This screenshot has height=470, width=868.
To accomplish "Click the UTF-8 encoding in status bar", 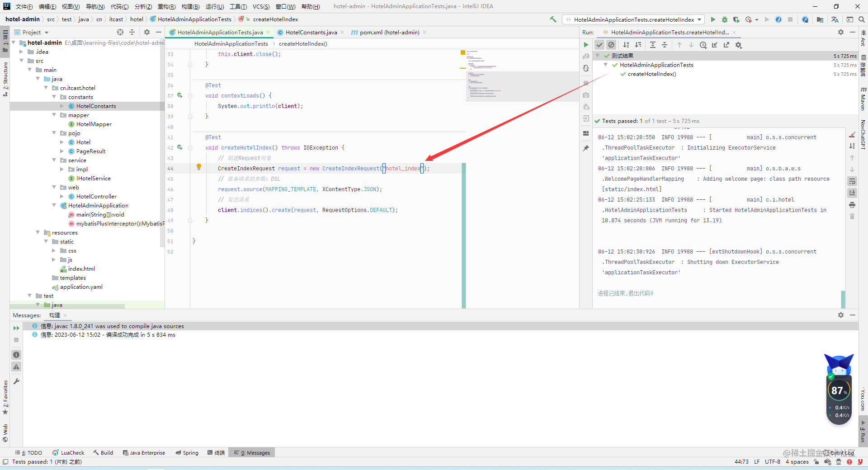I will 773,461.
